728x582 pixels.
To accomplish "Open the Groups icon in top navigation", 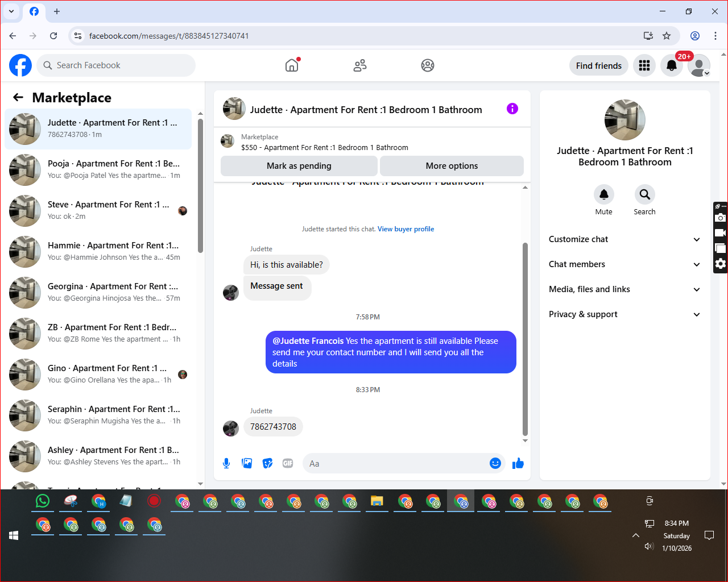I will coord(428,65).
